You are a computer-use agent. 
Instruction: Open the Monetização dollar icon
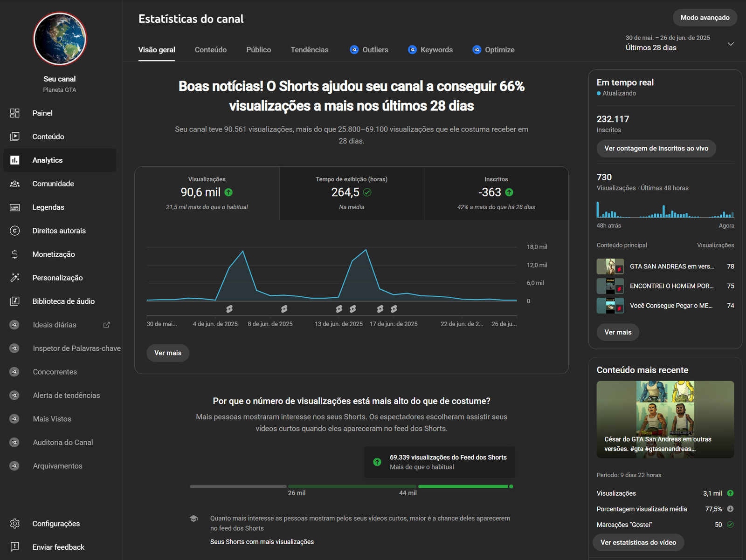point(15,254)
